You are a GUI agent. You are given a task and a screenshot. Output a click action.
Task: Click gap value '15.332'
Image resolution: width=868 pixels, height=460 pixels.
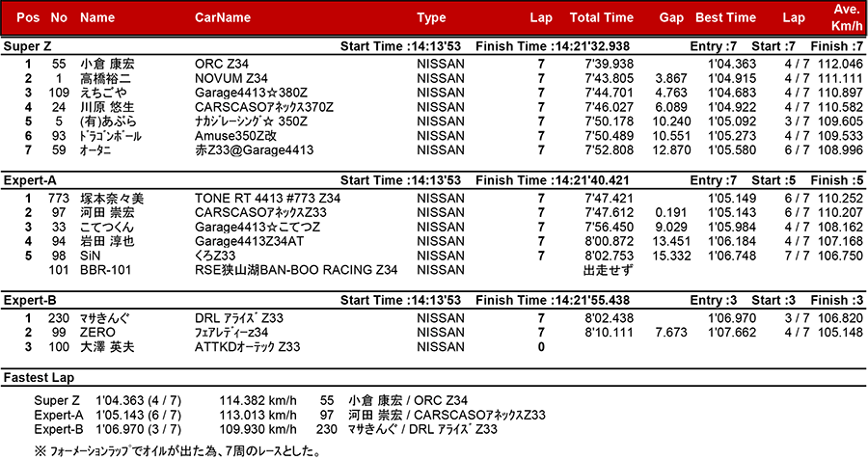coord(671,256)
